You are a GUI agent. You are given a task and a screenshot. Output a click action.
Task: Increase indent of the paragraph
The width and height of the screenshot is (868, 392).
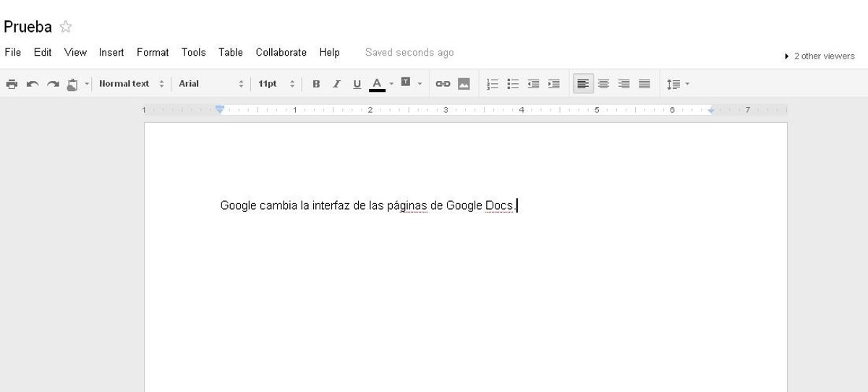click(554, 84)
